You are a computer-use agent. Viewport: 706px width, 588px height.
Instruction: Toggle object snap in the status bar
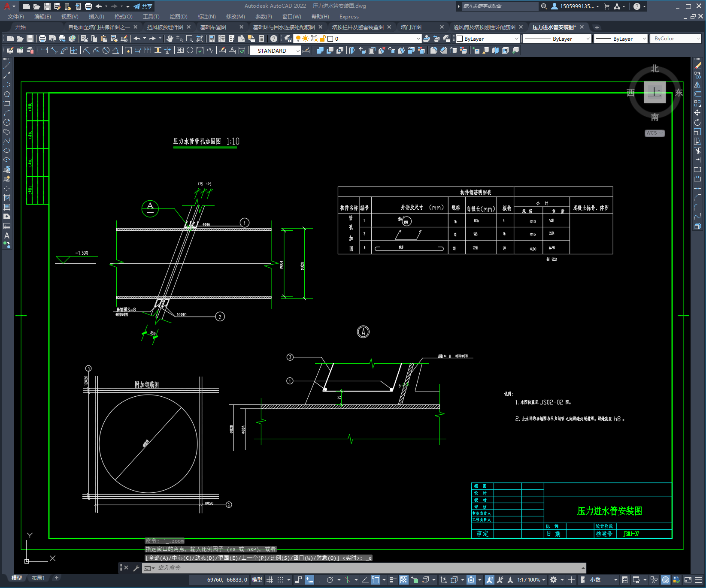376,580
